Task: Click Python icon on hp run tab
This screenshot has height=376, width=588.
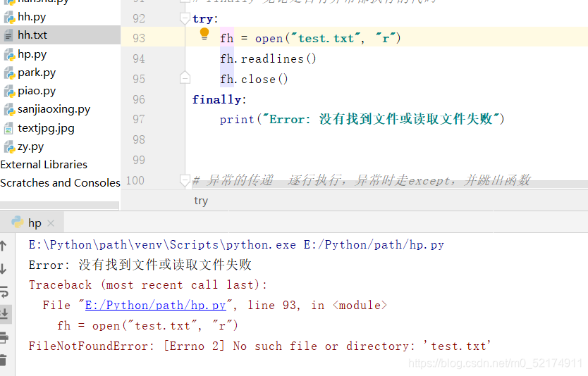Action: pyautogui.click(x=18, y=222)
